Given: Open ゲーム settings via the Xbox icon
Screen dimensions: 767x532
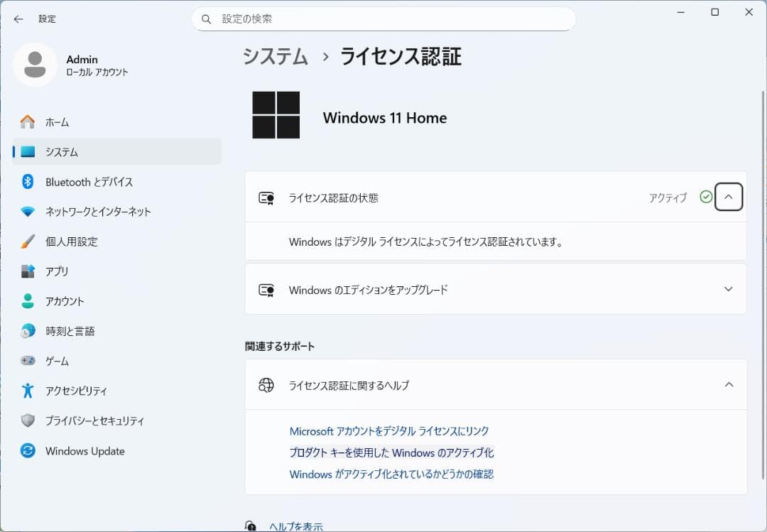Looking at the screenshot, I should 27,361.
